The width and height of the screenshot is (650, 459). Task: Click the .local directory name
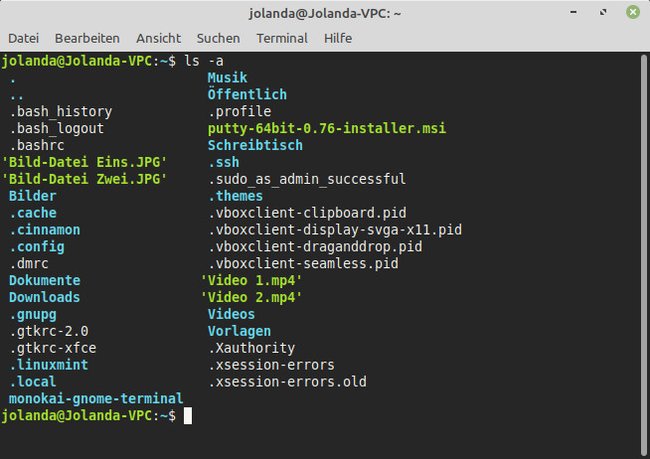[33, 382]
